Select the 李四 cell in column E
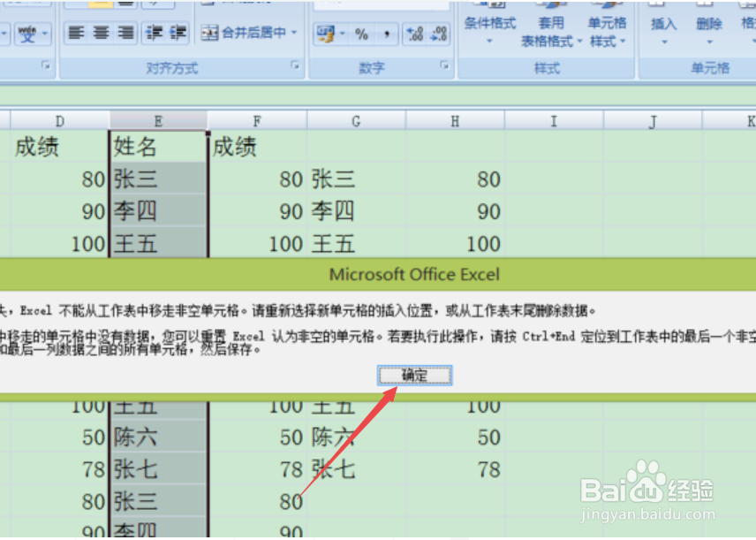This screenshot has width=756, height=540. pos(159,211)
